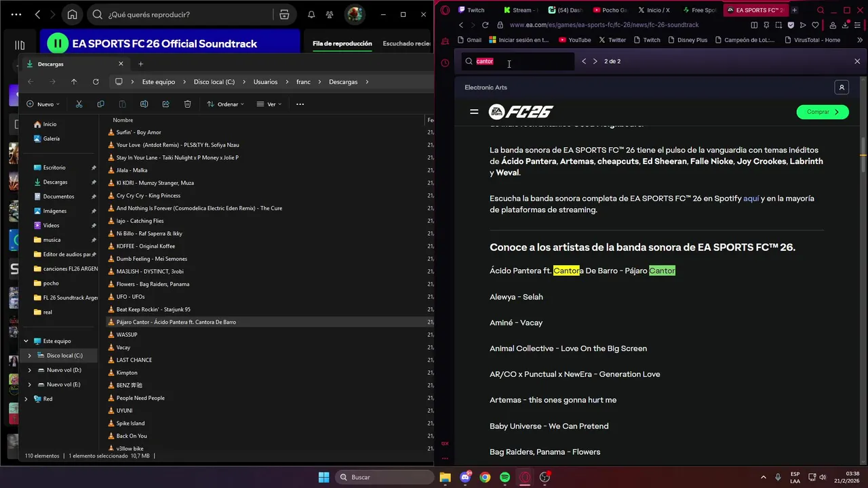Expand Nuevo vol (E:) tree node
The width and height of the screenshot is (868, 488).
pyautogui.click(x=29, y=384)
